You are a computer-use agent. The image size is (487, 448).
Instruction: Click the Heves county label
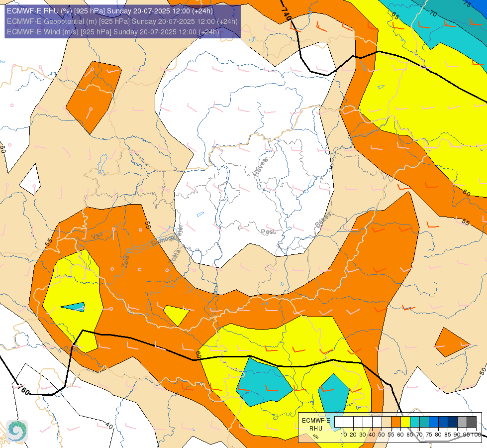click(x=260, y=167)
